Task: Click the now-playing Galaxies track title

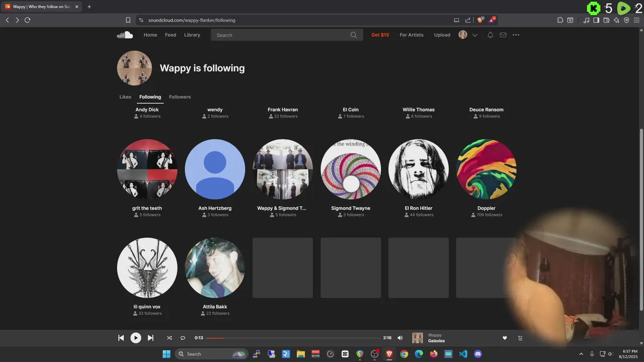Action: (x=436, y=341)
